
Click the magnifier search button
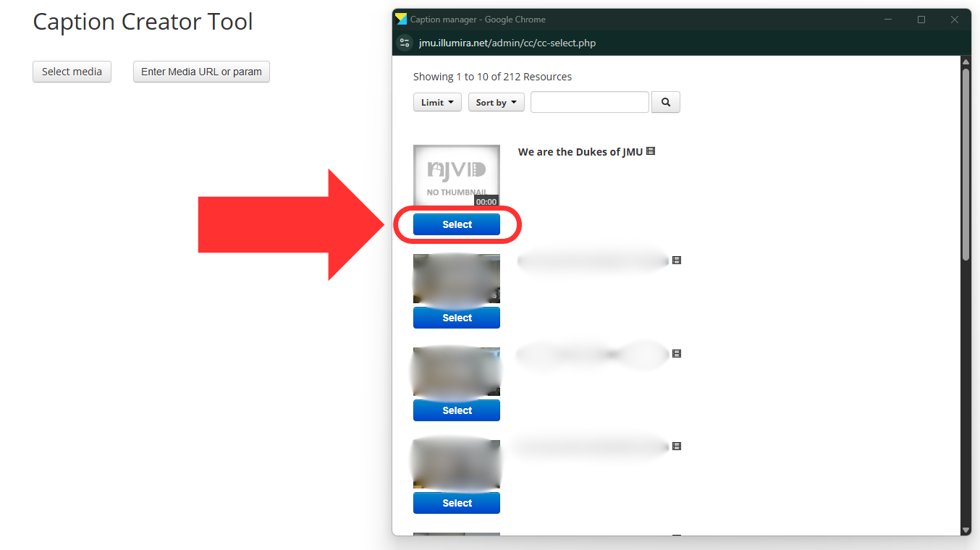(666, 102)
